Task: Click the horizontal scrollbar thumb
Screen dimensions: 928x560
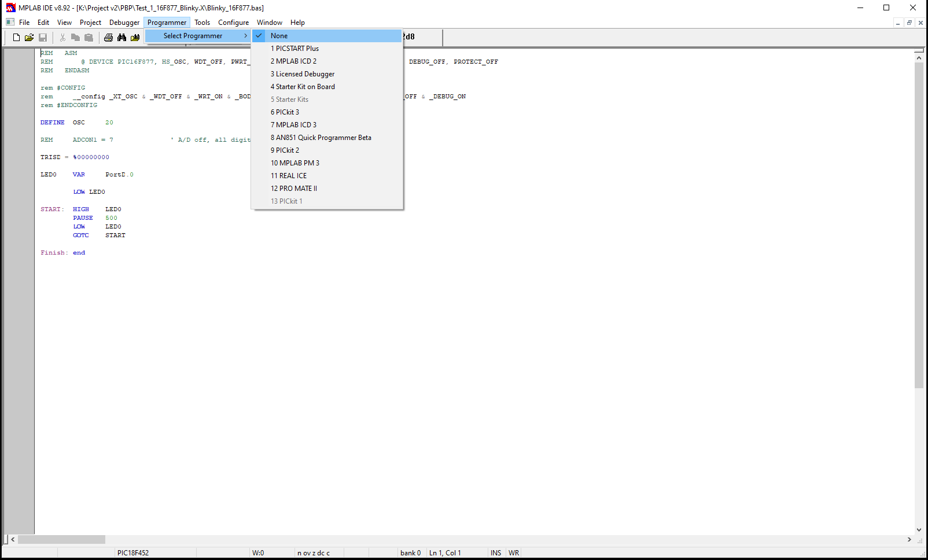Action: point(61,539)
